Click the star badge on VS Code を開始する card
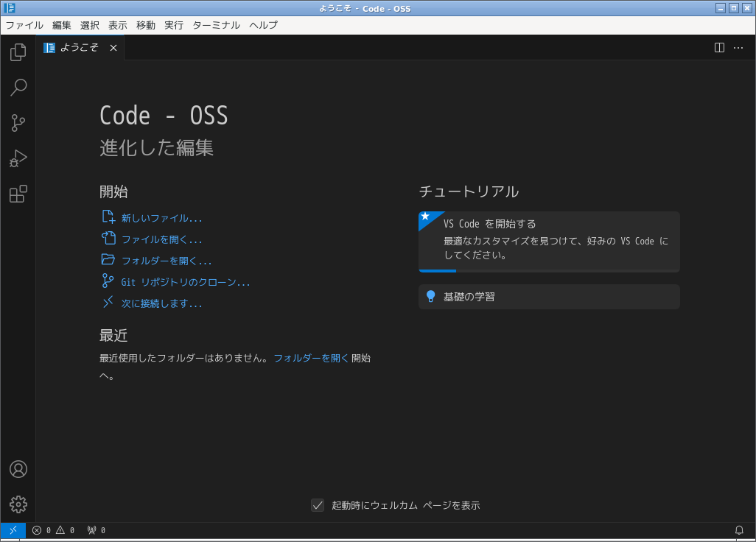Viewport: 756px width, 542px height. tap(426, 217)
